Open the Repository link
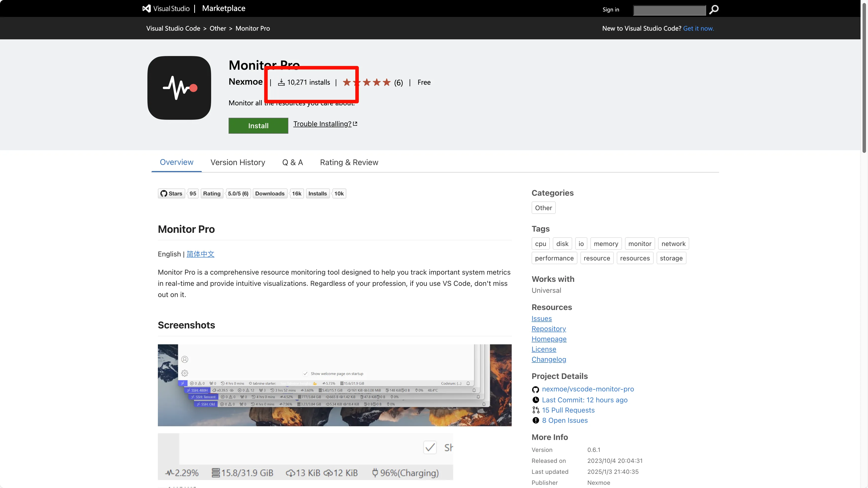Image resolution: width=868 pixels, height=488 pixels. [549, 329]
